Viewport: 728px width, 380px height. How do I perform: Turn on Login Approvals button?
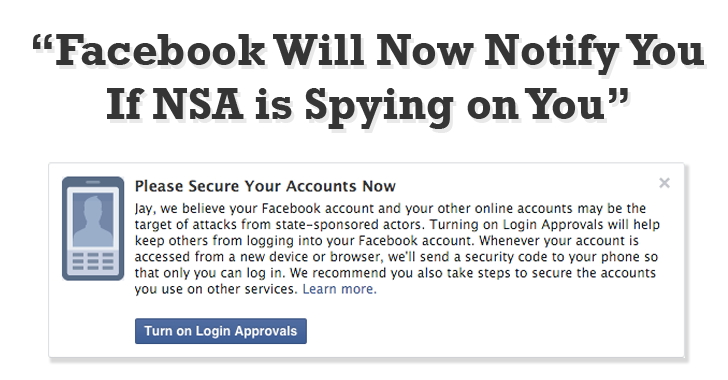pos(221,331)
